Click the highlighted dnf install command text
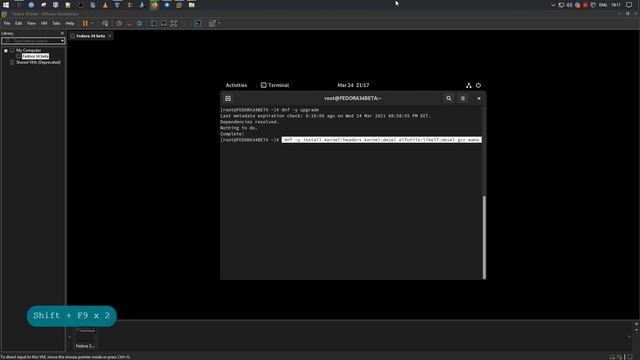This screenshot has height=360, width=640. tap(382, 140)
